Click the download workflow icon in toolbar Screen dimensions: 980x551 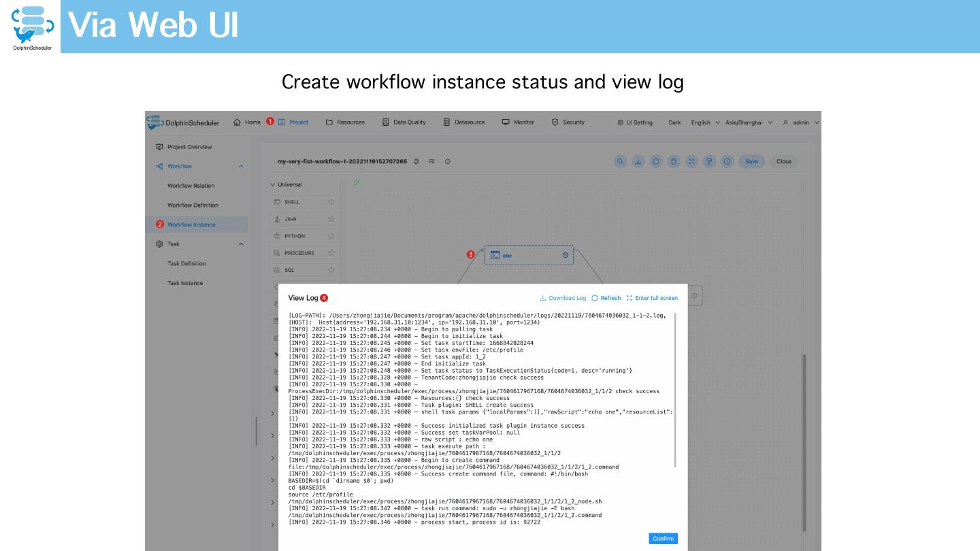tap(638, 161)
